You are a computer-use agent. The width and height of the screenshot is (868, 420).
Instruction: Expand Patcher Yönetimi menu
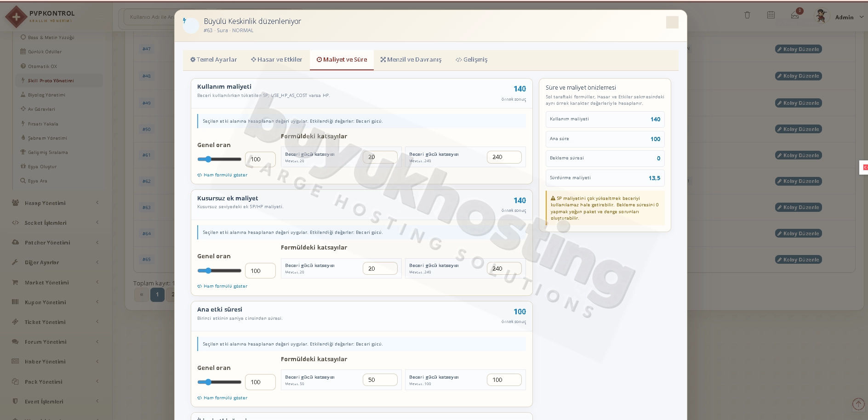[55, 243]
